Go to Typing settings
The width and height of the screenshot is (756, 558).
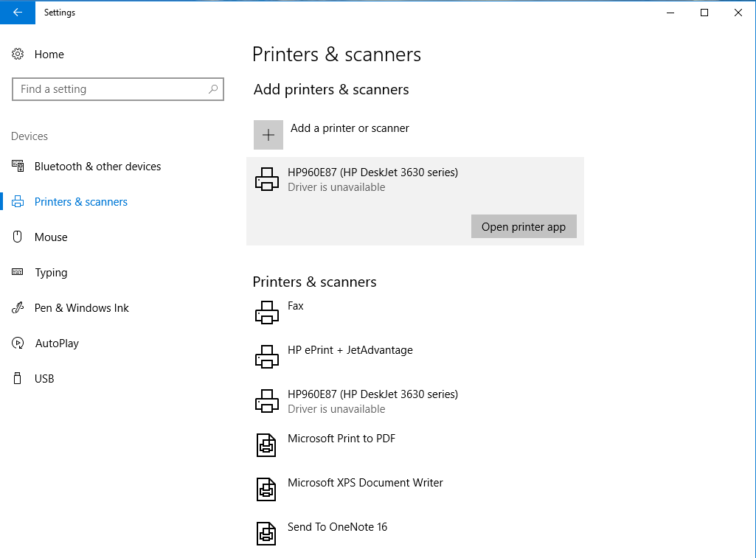[51, 273]
